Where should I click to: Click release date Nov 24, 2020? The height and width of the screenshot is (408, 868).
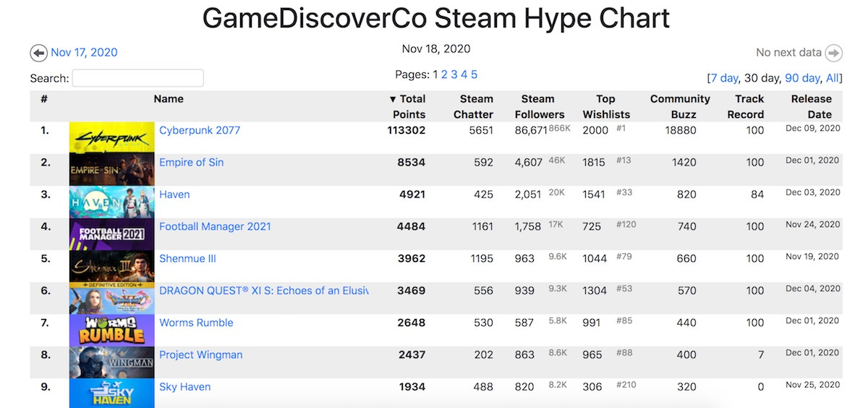tap(813, 224)
